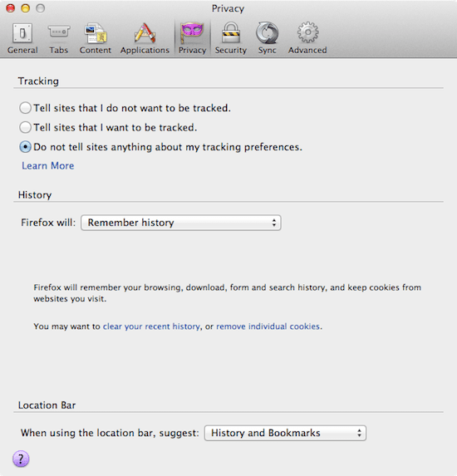
Task: Open the 'Remember history' dropdown
Action: [180, 223]
